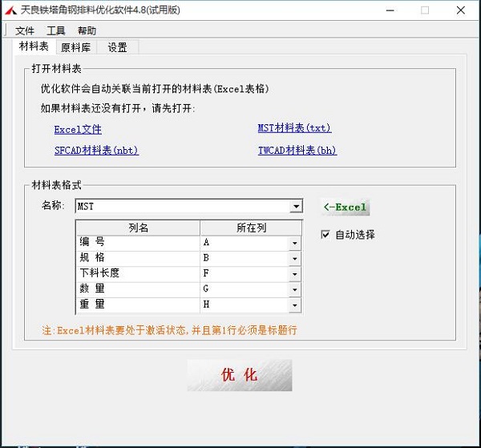Click the 优化 optimize button
This screenshot has width=481, height=448.
[x=240, y=375]
